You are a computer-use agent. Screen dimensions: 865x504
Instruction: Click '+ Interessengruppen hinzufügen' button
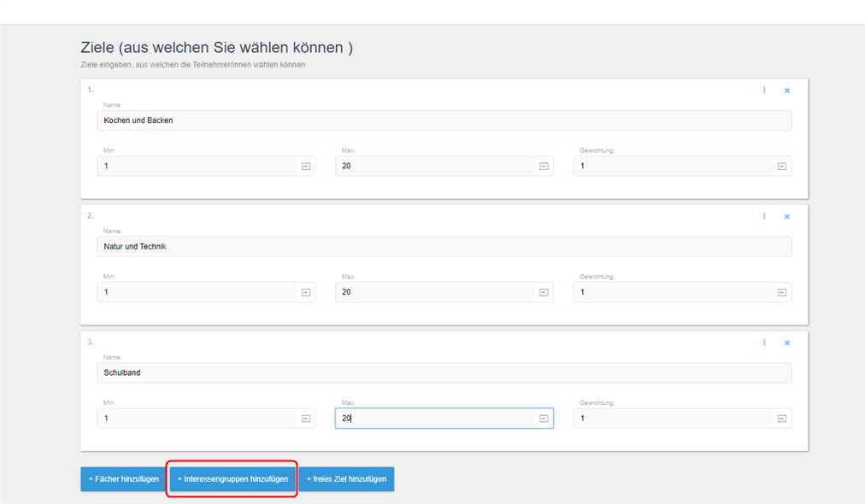232,479
